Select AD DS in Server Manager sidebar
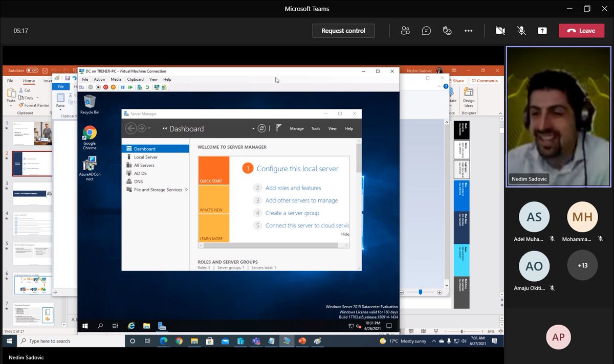614x364 pixels. [x=140, y=173]
